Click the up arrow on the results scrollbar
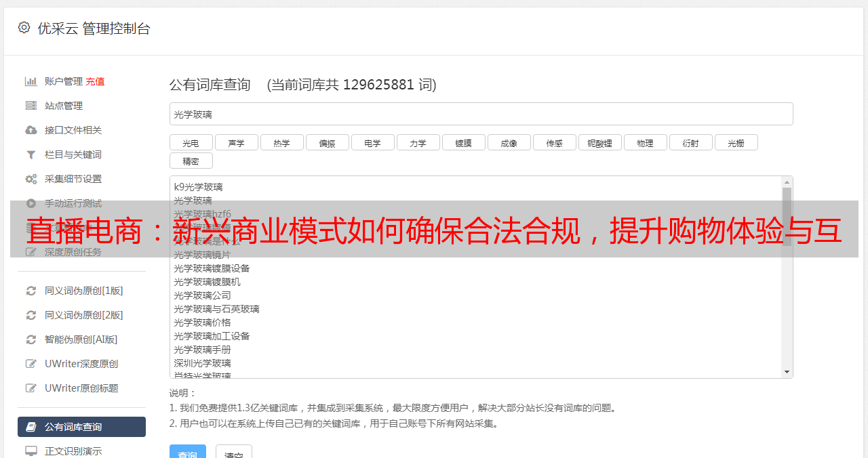This screenshot has width=868, height=458. [x=787, y=182]
